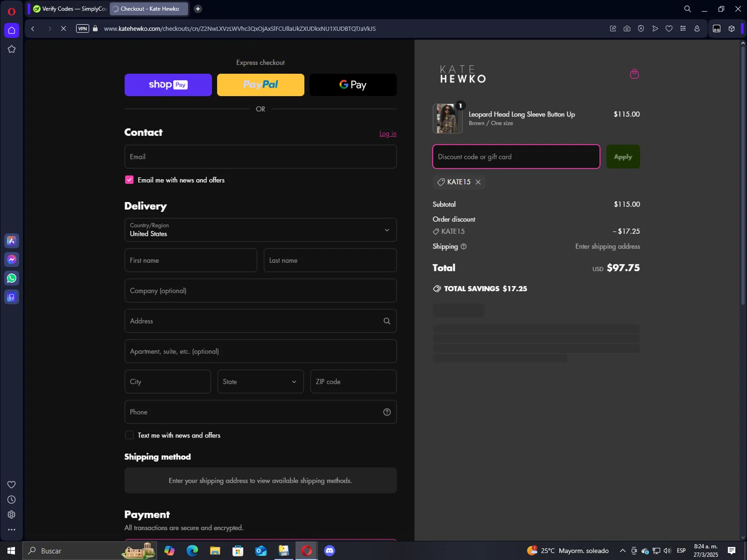Image resolution: width=747 pixels, height=560 pixels.
Task: Open File Explorer from taskbar
Action: (x=215, y=551)
